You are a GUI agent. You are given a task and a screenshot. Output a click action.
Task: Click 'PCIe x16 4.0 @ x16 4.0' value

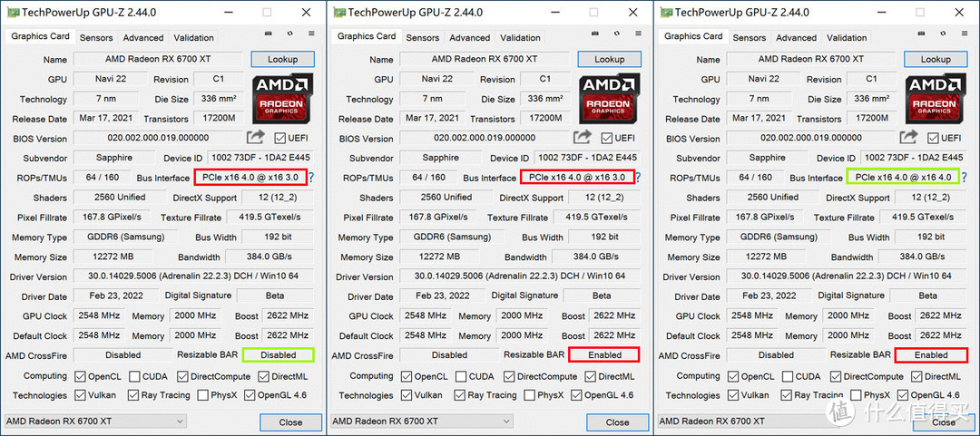click(903, 178)
